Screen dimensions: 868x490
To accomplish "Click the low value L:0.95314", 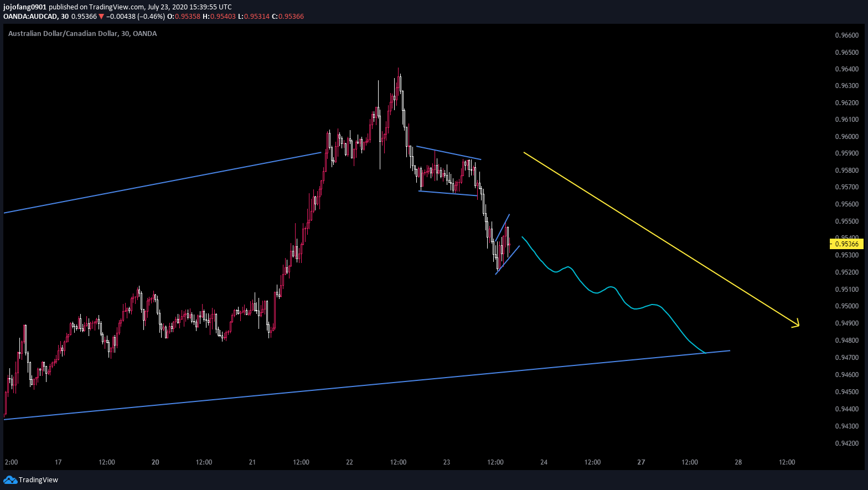I will [254, 17].
